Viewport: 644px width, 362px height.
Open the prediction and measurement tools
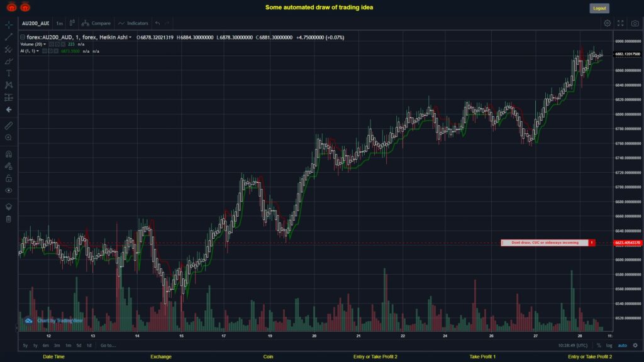point(9,97)
